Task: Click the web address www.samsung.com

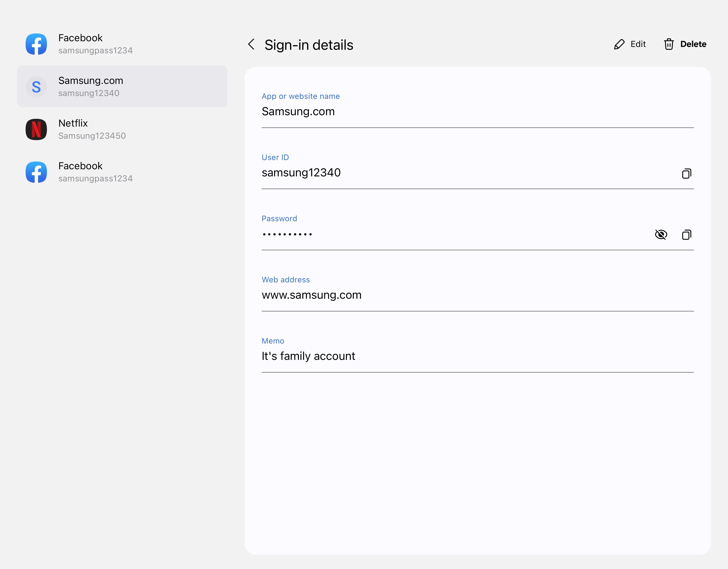Action: point(311,295)
